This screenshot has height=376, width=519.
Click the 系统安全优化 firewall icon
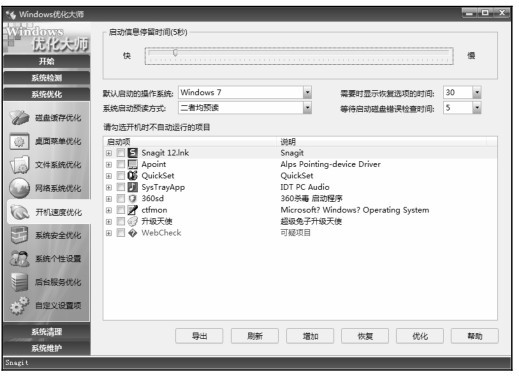click(19, 235)
